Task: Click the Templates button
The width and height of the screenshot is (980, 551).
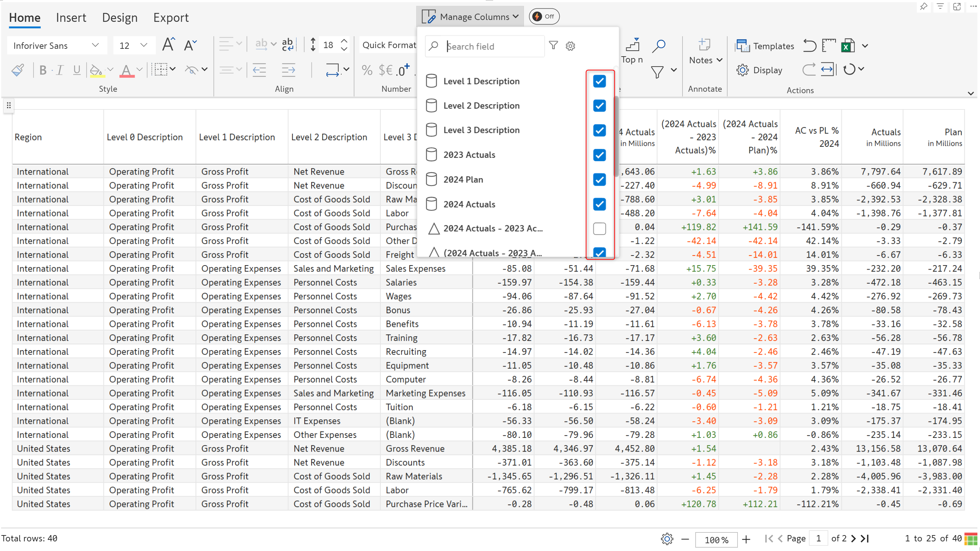Action: point(765,45)
